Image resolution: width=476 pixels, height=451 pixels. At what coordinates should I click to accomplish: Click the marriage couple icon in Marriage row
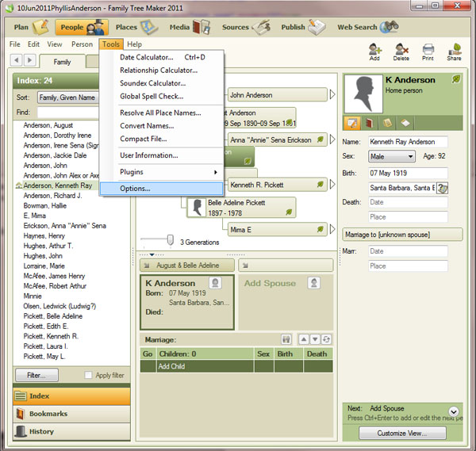tap(286, 339)
